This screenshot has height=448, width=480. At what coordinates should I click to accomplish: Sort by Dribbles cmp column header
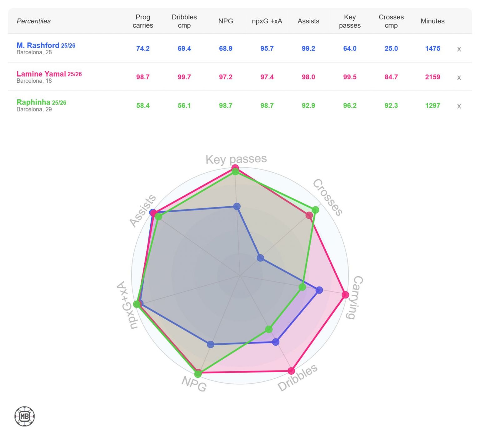[184, 21]
